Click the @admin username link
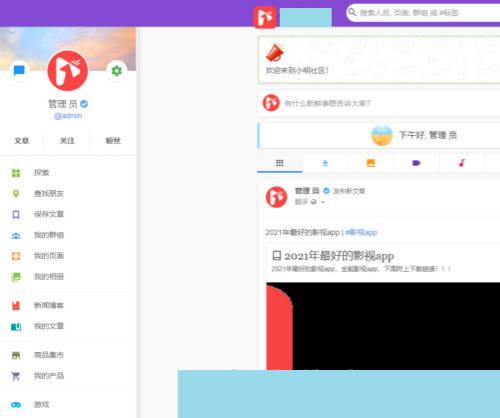This screenshot has height=418, width=500. (68, 116)
